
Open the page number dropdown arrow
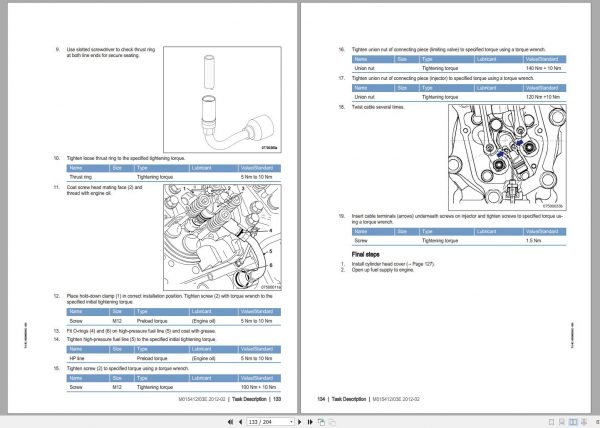pyautogui.click(x=292, y=422)
